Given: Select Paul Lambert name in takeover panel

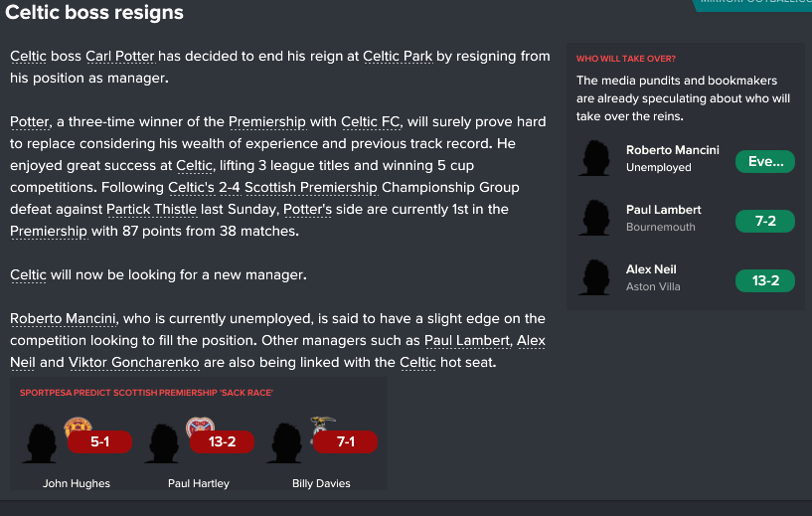Looking at the screenshot, I should (663, 210).
